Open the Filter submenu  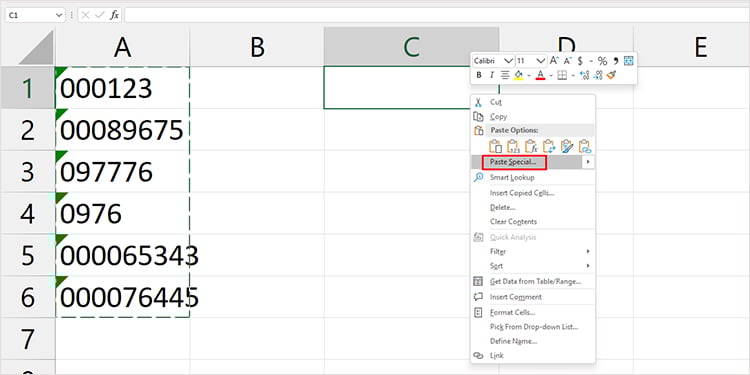point(533,252)
